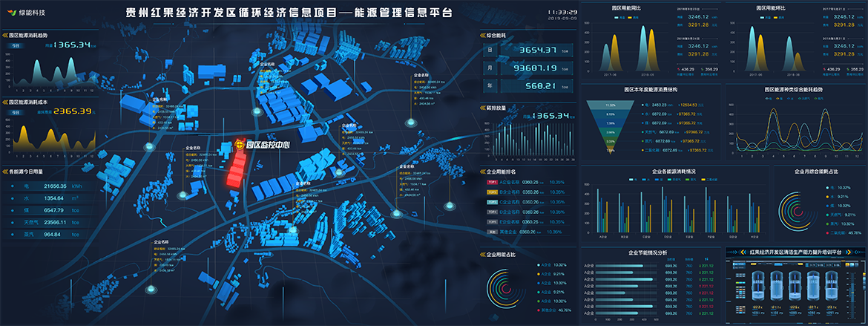Toggle the 天然气 legend in 园区能源种类综合能耗趋势
868x326 pixels.
tap(803, 97)
